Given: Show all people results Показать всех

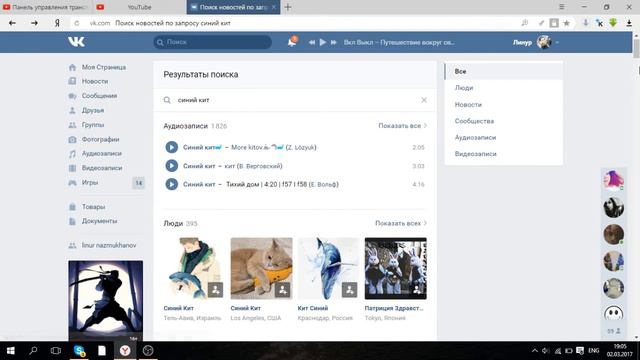Looking at the screenshot, I should tap(401, 223).
